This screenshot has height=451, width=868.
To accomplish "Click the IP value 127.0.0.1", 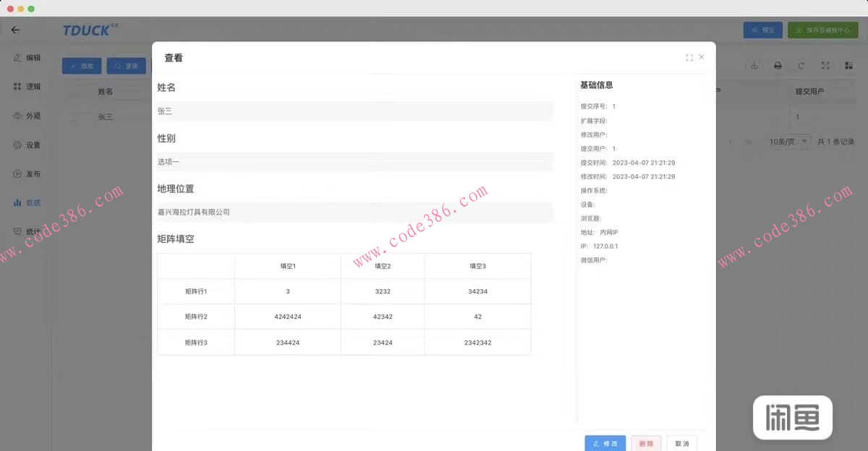I will (x=605, y=246).
